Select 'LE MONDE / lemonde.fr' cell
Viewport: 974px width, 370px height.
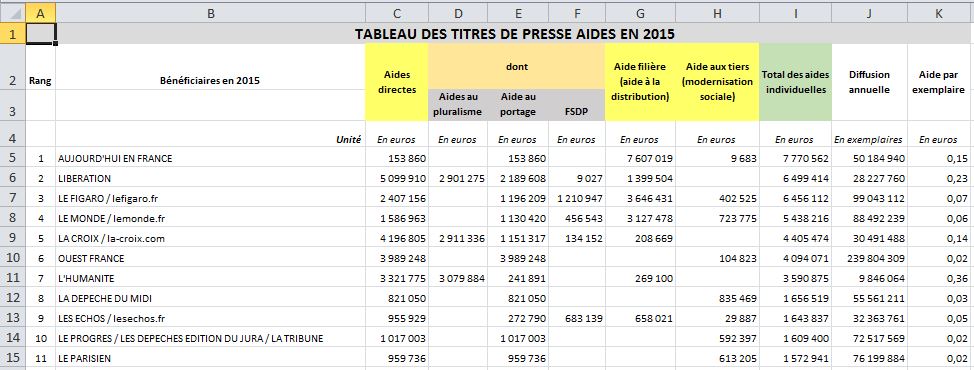pos(211,218)
